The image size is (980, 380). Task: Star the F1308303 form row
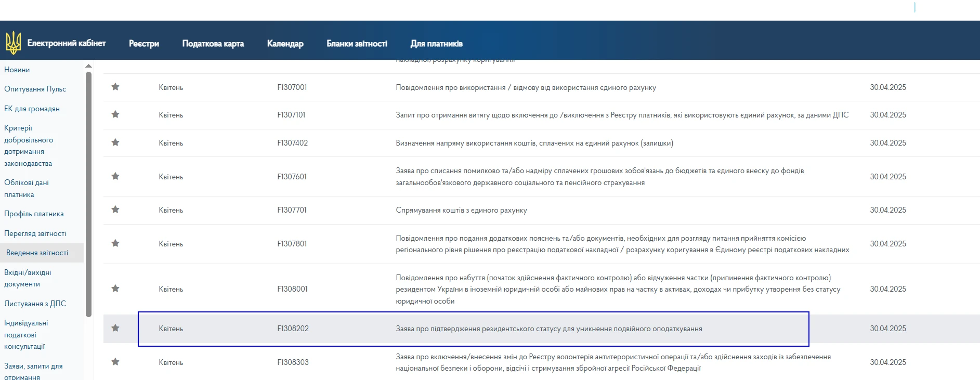point(115,362)
